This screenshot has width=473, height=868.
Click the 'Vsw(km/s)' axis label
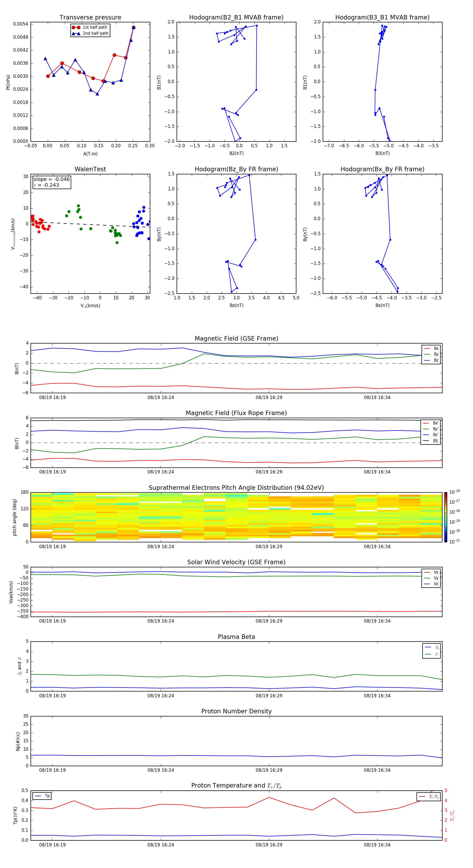[11, 592]
